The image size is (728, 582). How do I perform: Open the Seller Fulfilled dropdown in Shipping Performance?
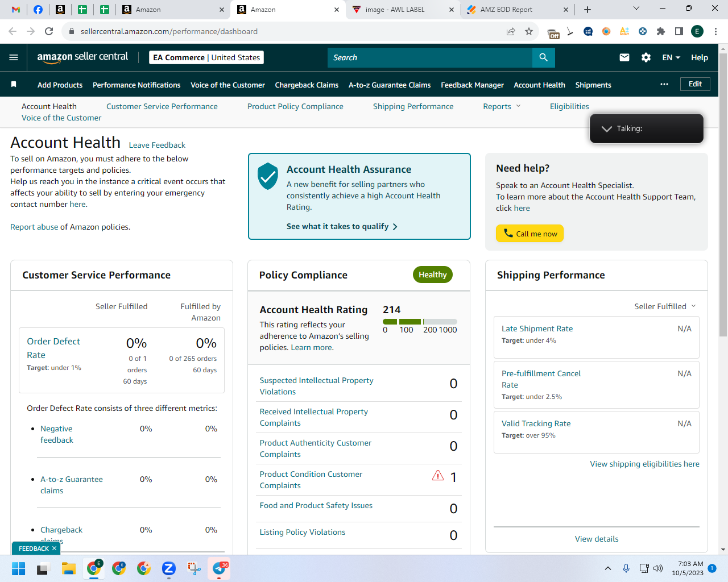coord(665,306)
